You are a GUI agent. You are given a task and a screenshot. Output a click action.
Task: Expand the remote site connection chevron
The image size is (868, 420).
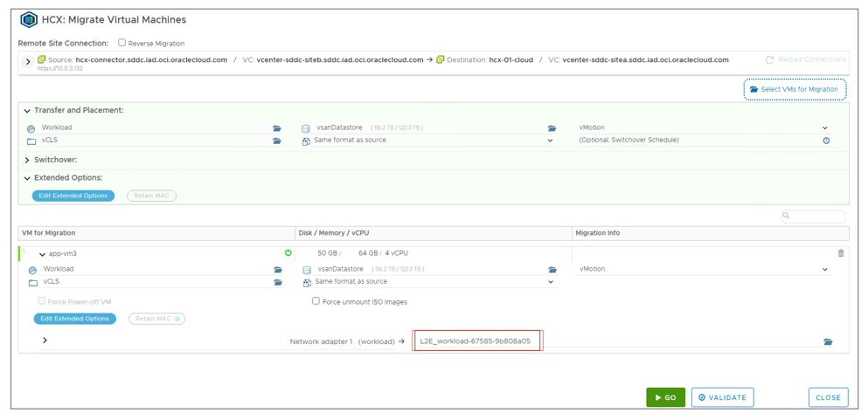(x=28, y=61)
